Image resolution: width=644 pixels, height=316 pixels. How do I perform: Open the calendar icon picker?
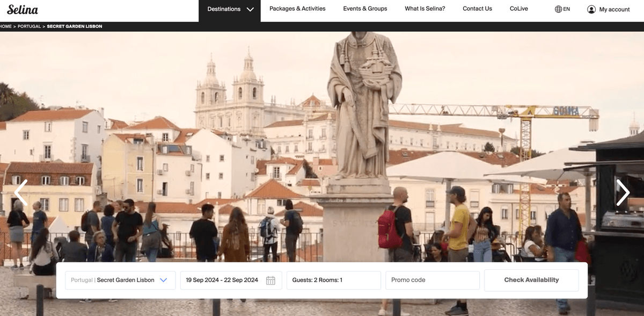click(270, 281)
